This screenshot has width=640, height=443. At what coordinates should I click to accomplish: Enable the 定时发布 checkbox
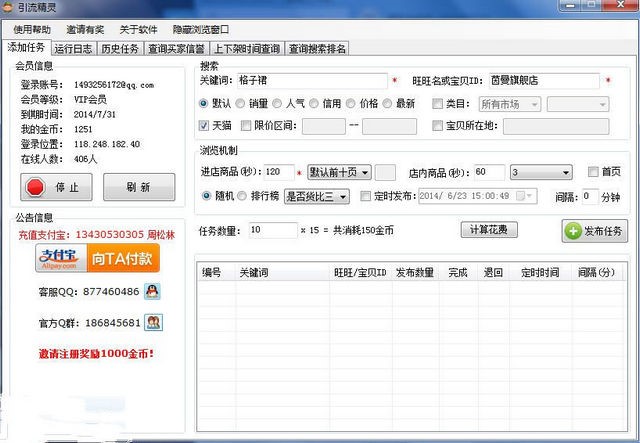(x=365, y=196)
